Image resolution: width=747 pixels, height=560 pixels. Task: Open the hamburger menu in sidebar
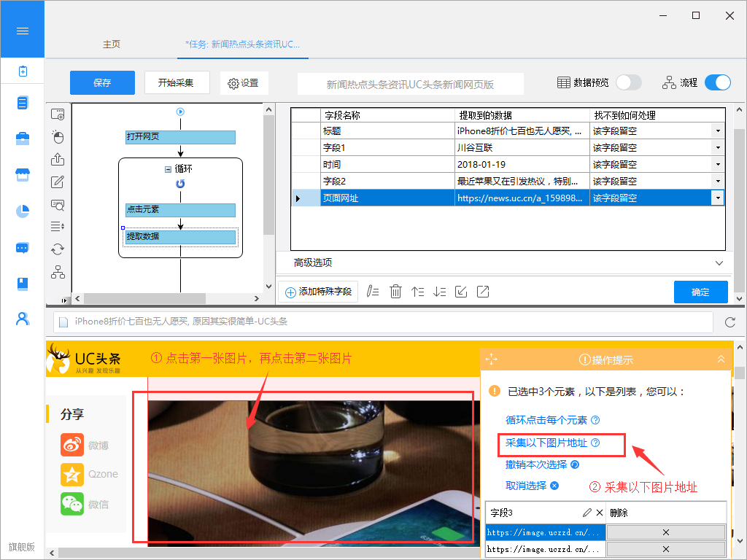22,31
